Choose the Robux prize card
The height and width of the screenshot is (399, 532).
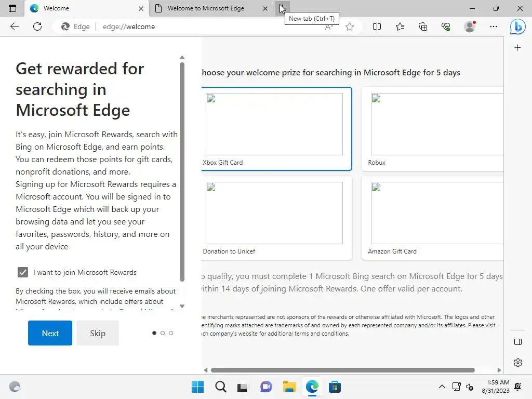coord(433,129)
